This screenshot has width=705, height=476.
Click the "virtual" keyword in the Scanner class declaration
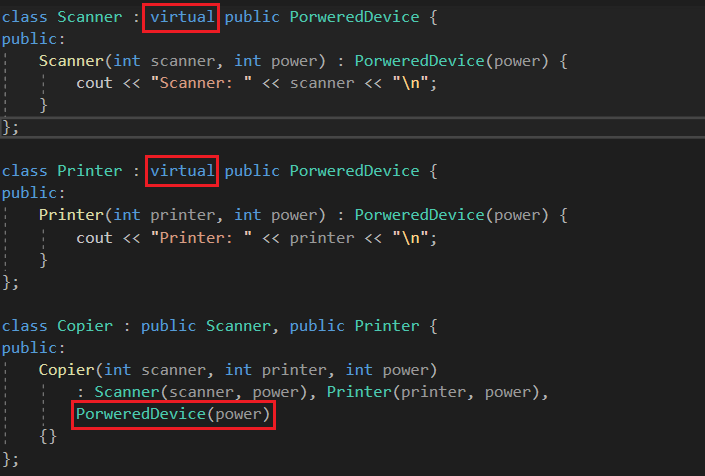(x=182, y=17)
